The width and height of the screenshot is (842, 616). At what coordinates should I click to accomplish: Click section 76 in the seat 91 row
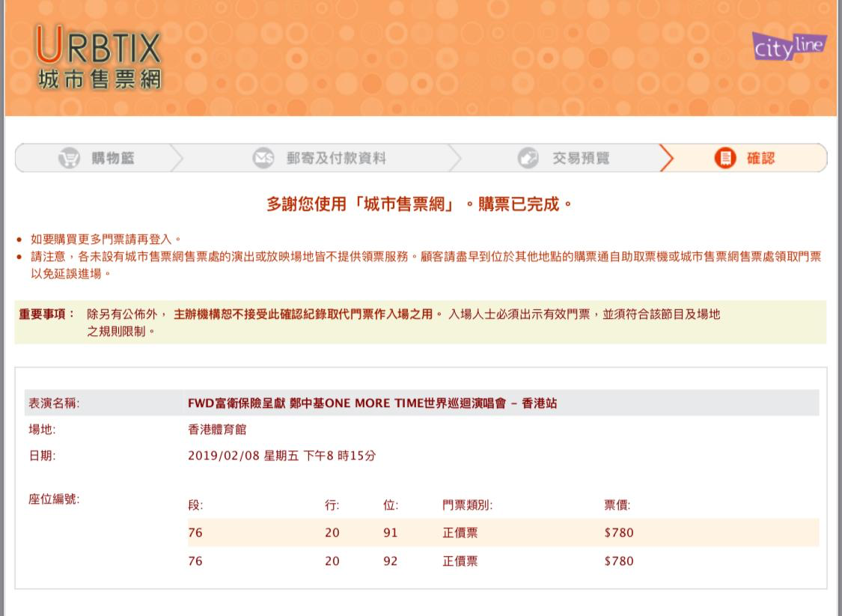point(195,533)
